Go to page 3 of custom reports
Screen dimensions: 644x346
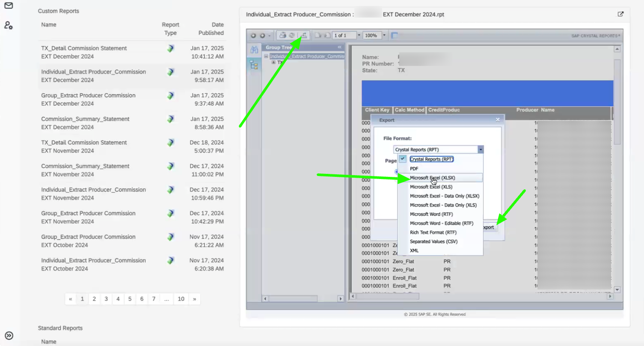coord(106,299)
